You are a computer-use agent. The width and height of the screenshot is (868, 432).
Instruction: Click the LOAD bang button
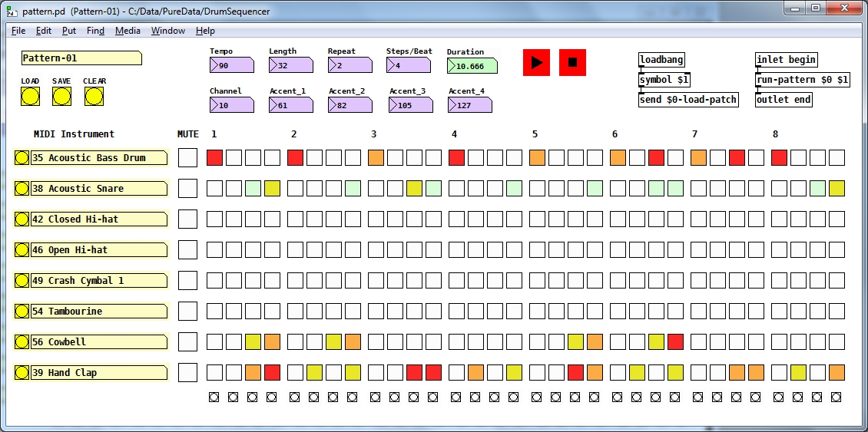tap(31, 97)
